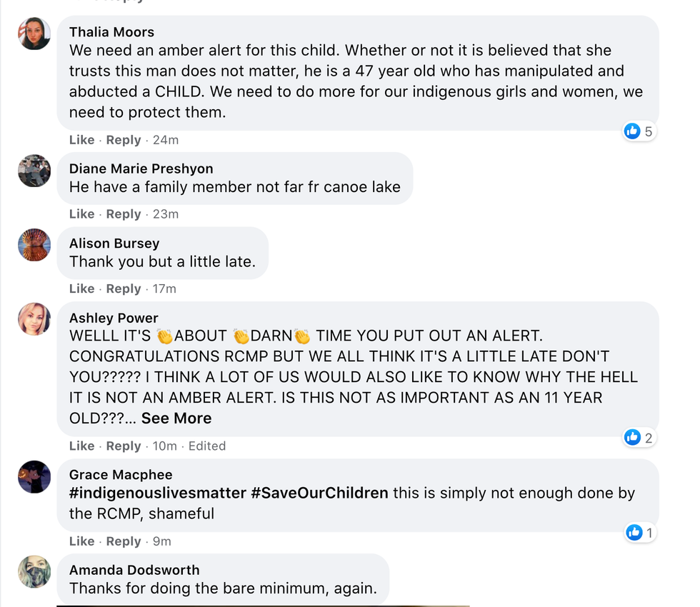Image resolution: width=700 pixels, height=607 pixels.
Task: Open Ashley Power's profile photo
Action: pos(34,319)
